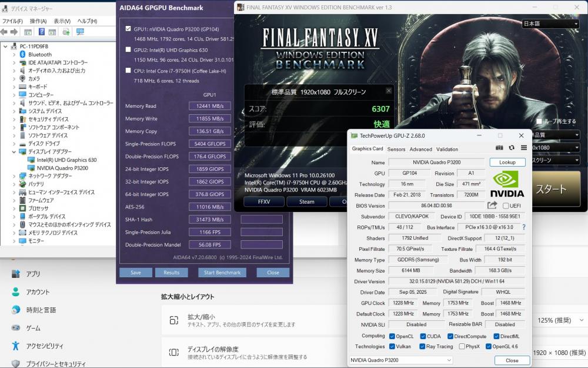Toggle the OpenCL checkbox in GPU-Z
Screen dimensions: 588x368
pyautogui.click(x=392, y=336)
